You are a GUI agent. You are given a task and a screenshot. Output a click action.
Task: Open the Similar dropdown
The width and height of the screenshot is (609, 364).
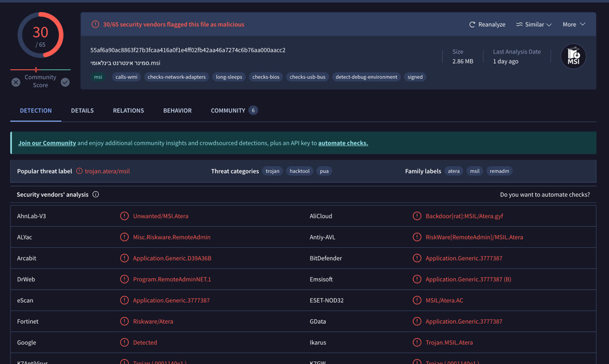click(x=533, y=24)
